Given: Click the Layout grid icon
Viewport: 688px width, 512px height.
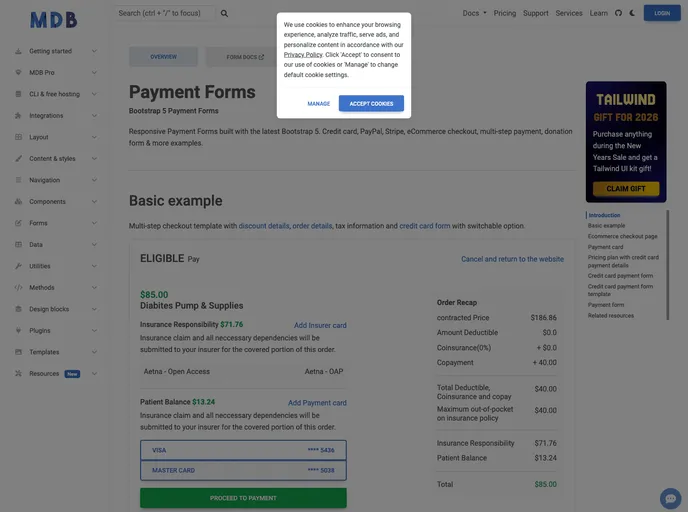Looking at the screenshot, I should [x=18, y=137].
